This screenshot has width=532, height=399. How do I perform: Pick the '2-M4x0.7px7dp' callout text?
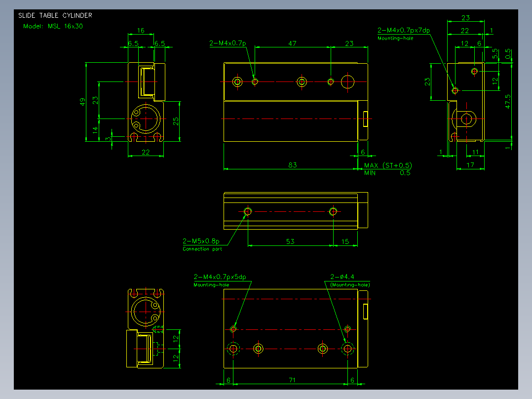coord(404,30)
